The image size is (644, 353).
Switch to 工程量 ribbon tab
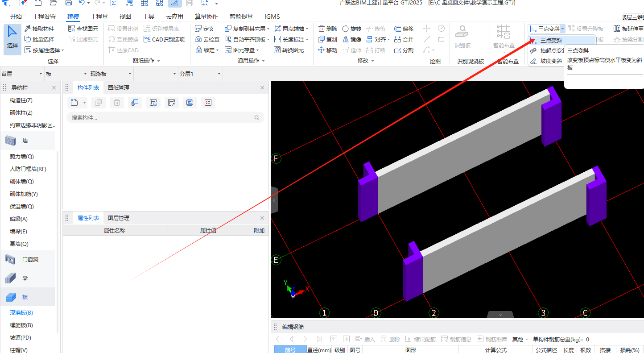point(99,17)
